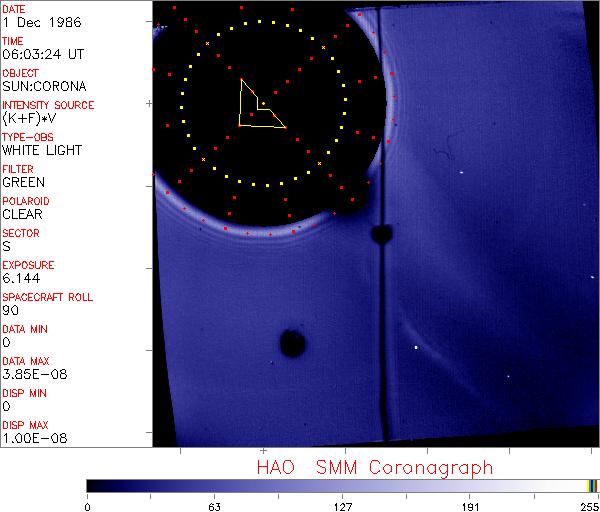Screen dimensions: 600x512
Task: Click the HAO SMM Coronagraph title
Action: tap(374, 467)
